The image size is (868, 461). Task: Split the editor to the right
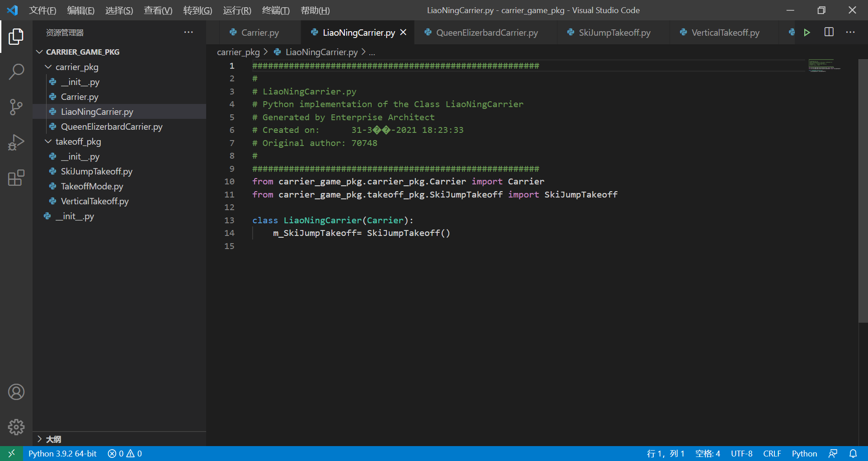tap(829, 33)
